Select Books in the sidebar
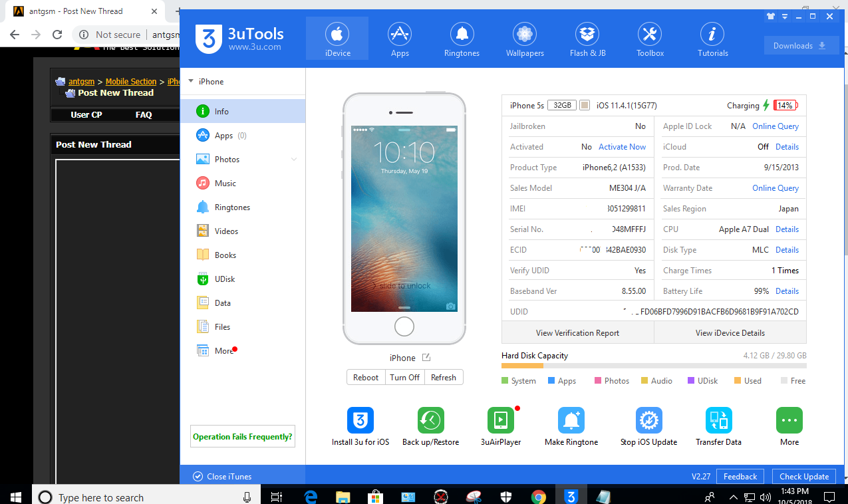The height and width of the screenshot is (504, 848). pos(243,255)
